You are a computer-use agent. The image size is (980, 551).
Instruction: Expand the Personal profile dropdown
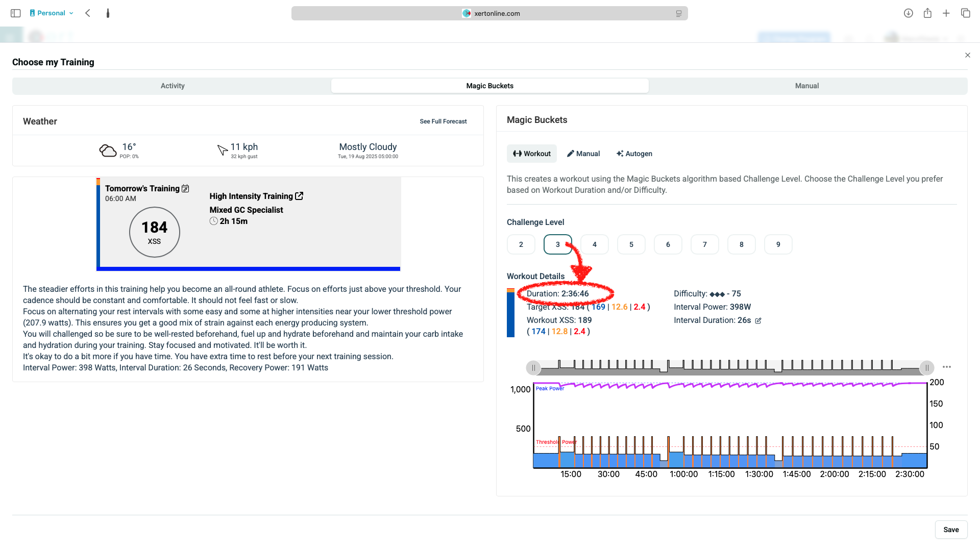(52, 13)
